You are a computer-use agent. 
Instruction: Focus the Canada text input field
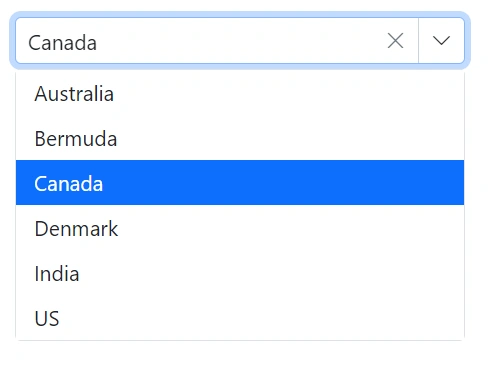tap(200, 41)
